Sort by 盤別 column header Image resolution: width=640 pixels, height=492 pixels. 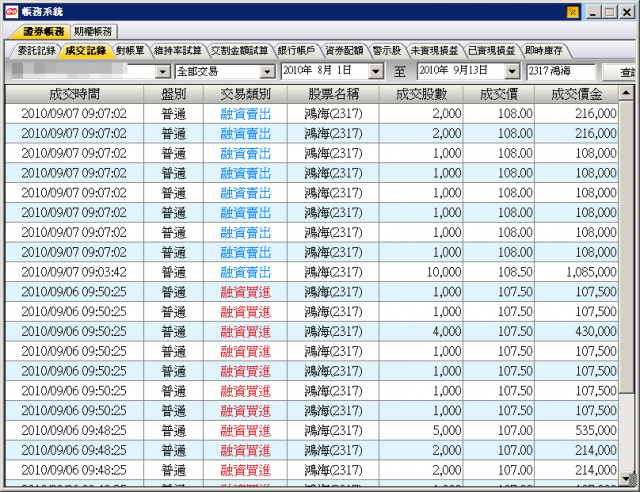pyautogui.click(x=173, y=94)
